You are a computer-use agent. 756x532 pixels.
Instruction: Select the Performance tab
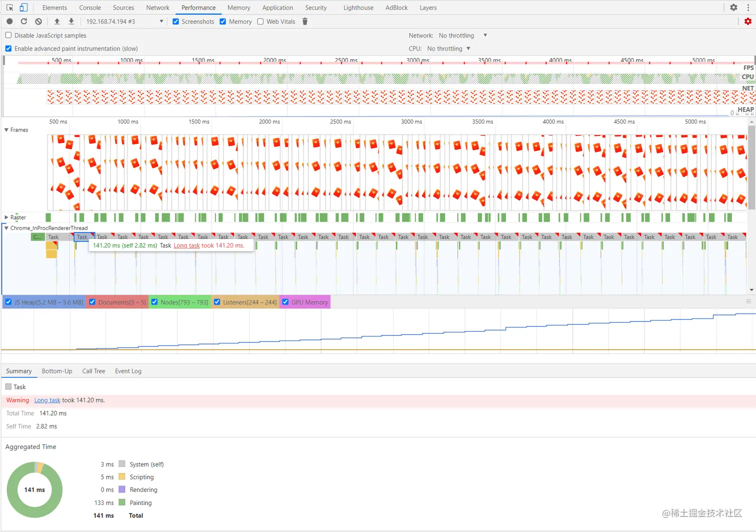[x=198, y=7]
